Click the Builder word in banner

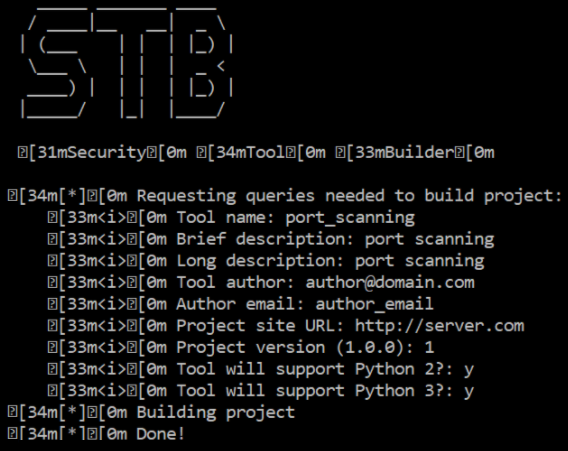[419, 153]
